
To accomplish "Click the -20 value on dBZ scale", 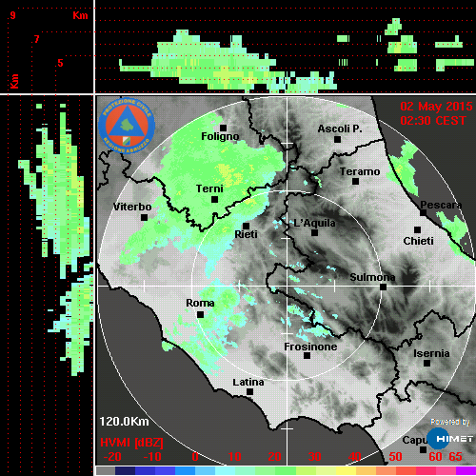I will click(112, 457).
